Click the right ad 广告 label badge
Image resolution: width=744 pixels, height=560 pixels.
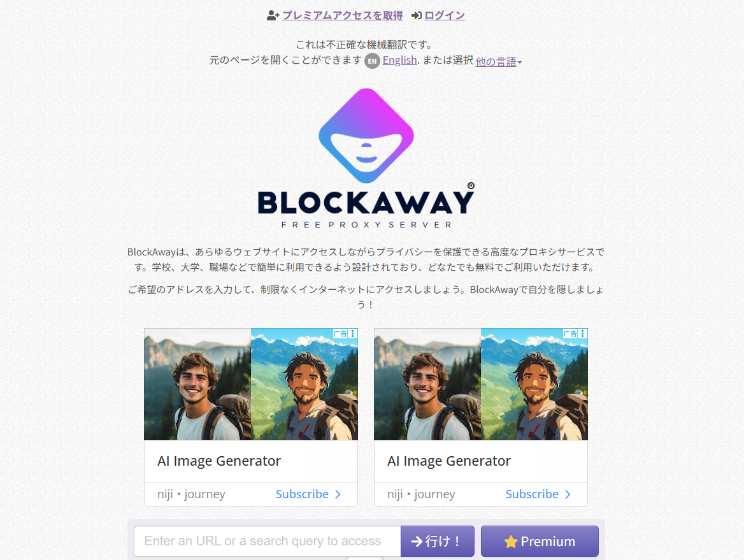point(570,334)
